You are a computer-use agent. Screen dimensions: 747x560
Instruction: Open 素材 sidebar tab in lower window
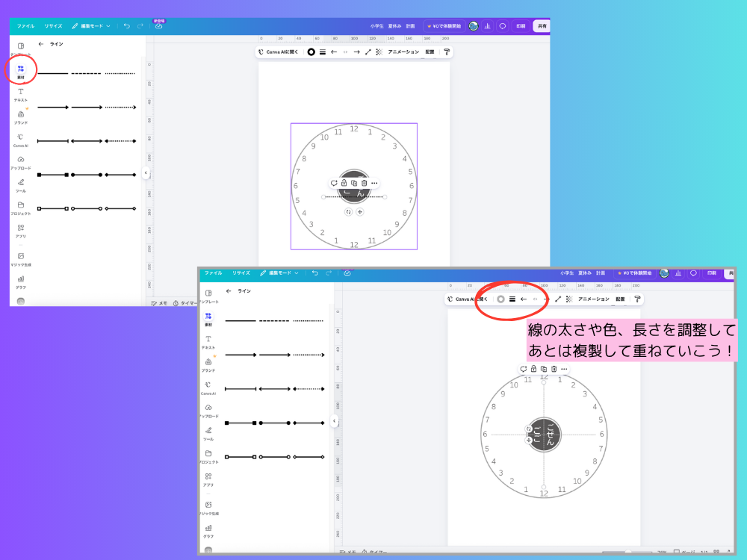(208, 319)
